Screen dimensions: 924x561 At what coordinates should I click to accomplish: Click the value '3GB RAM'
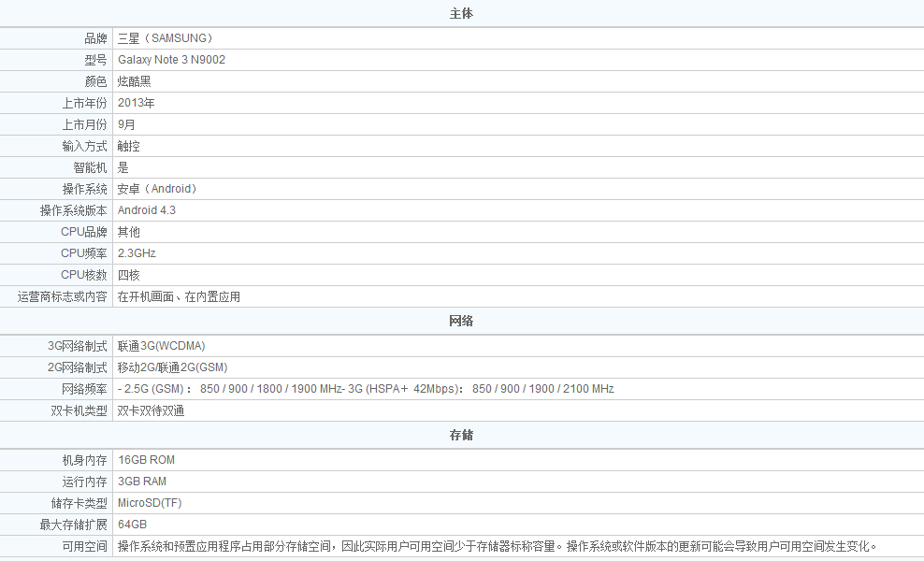tap(142, 482)
